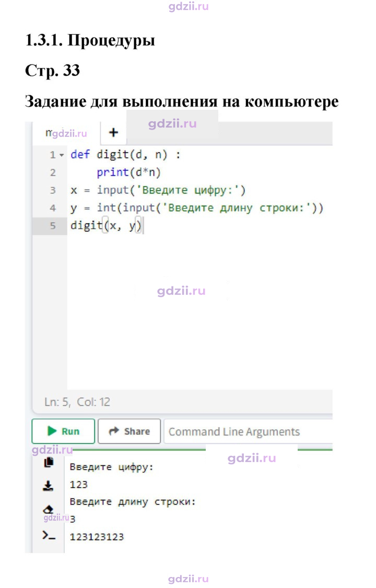The image size is (376, 588).
Task: Clear console with the eraser icon
Action: [x=49, y=509]
